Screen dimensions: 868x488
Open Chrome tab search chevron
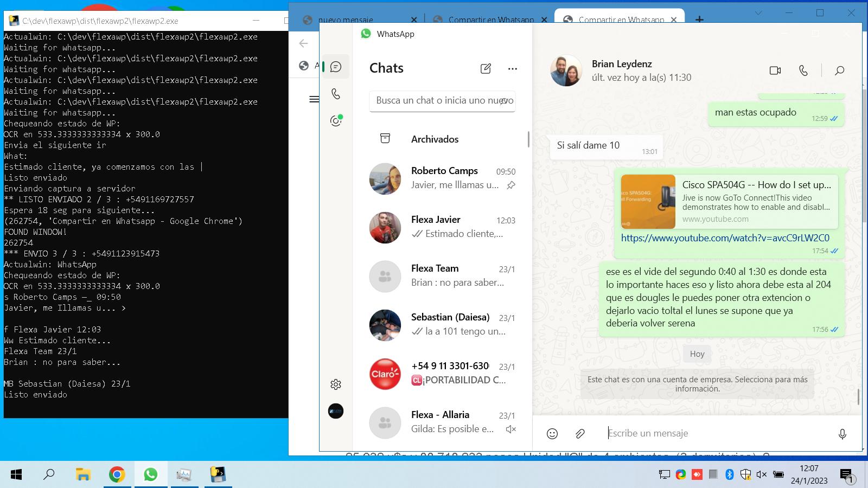(x=759, y=13)
